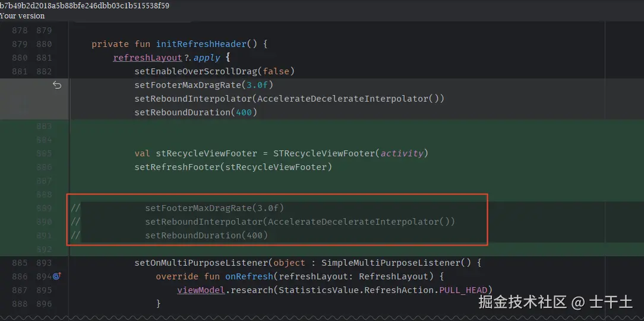Click line number 886 beside setRefreshFooter
Viewport: 644px width, 321px height.
44,167
